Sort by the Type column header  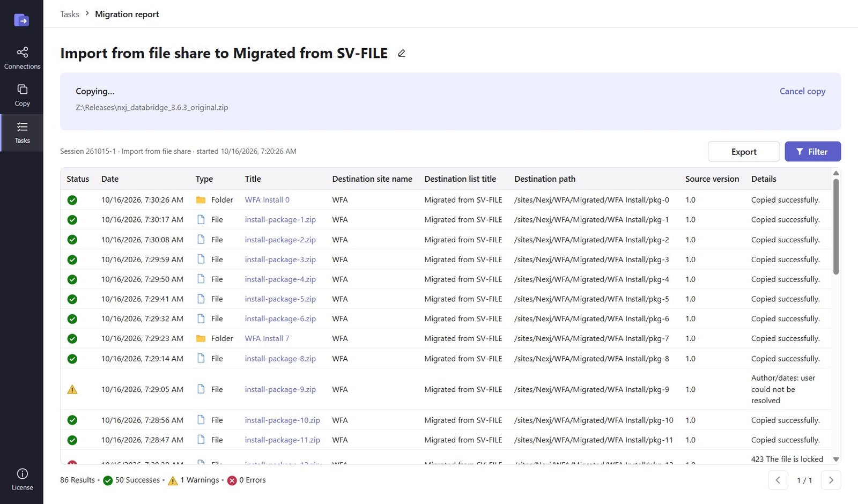point(204,179)
